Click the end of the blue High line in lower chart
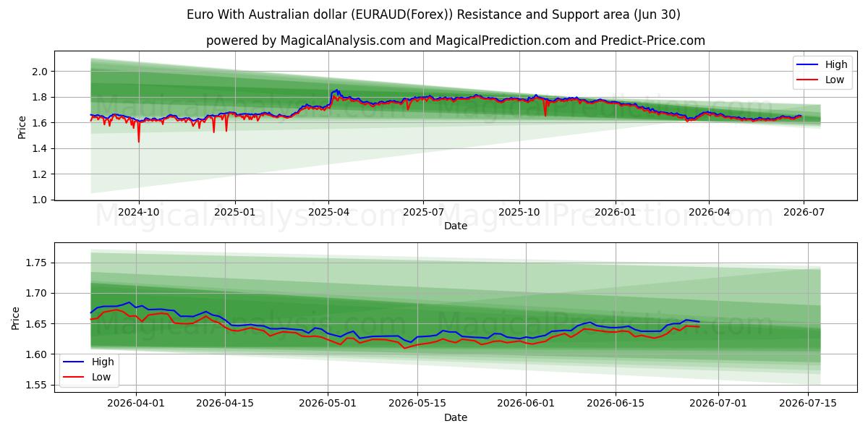 point(699,321)
